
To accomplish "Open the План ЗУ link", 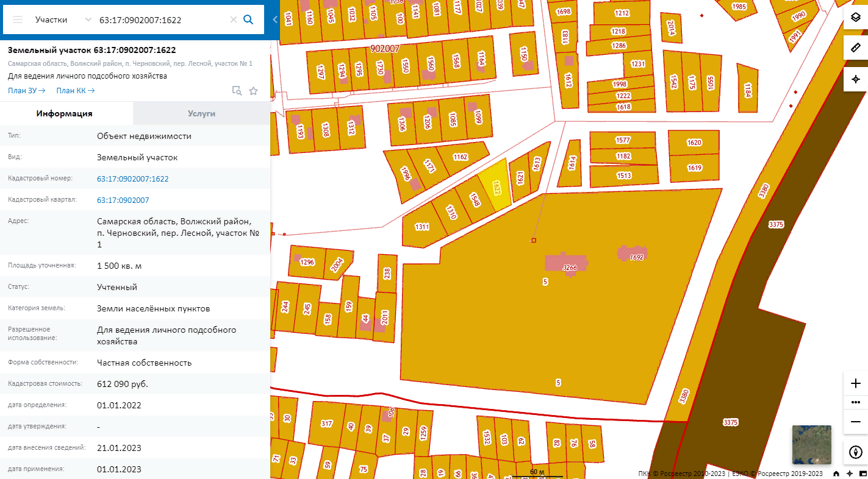I will tap(27, 91).
